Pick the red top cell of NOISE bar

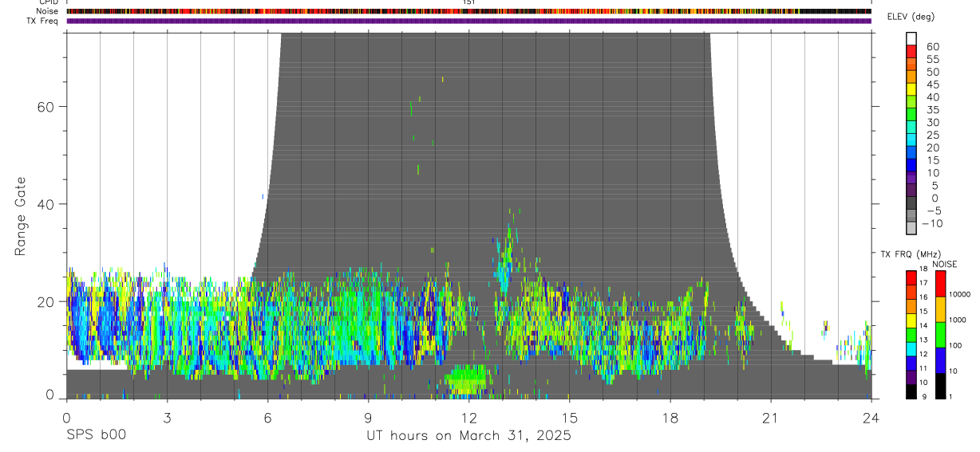(x=941, y=284)
